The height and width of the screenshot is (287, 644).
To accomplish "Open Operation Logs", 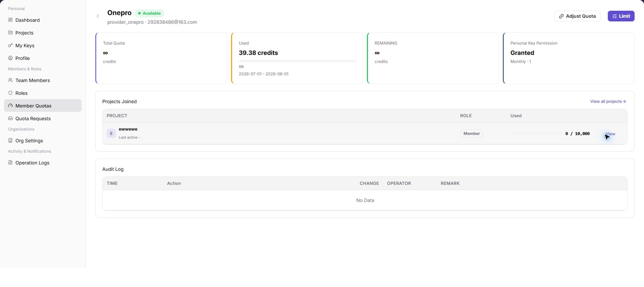I will click(43, 163).
